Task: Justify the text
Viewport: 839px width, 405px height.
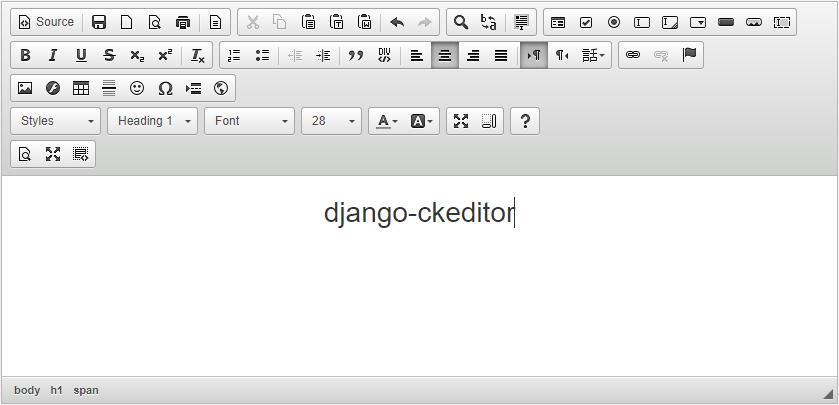Action: pyautogui.click(x=501, y=55)
